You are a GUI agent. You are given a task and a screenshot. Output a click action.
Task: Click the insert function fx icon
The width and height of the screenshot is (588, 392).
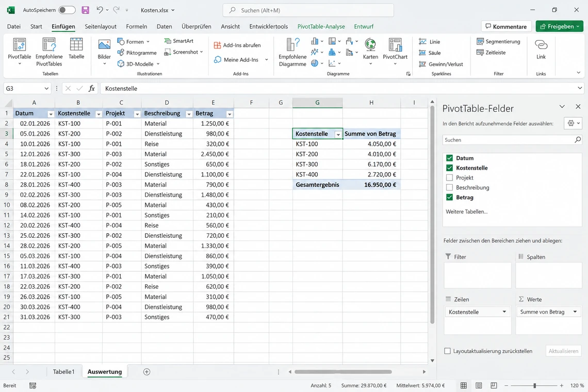tap(91, 89)
